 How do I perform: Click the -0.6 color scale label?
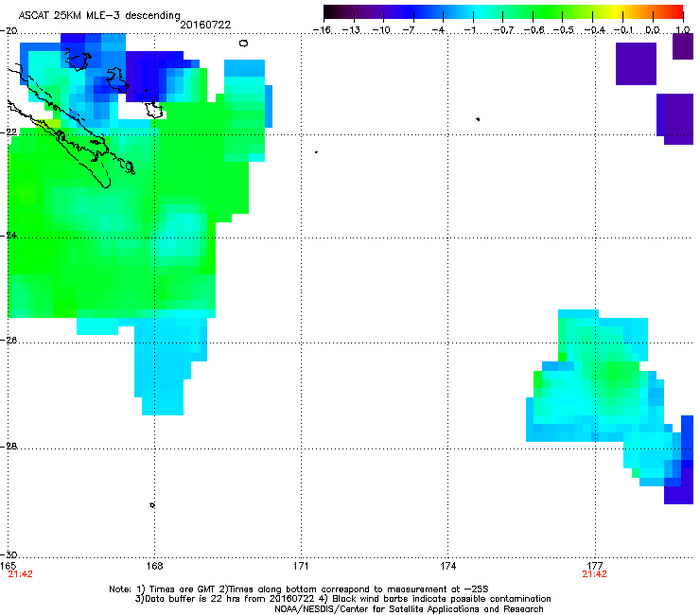pyautogui.click(x=534, y=30)
